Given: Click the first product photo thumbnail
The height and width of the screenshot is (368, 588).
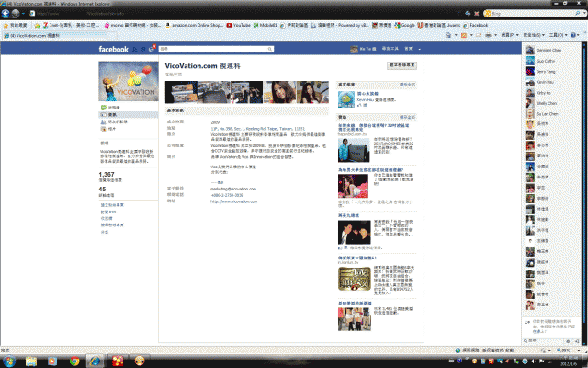Looking at the screenshot, I should [x=181, y=92].
